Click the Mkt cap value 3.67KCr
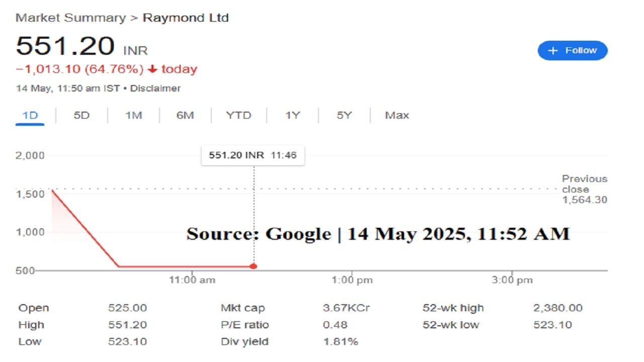 [x=346, y=308]
